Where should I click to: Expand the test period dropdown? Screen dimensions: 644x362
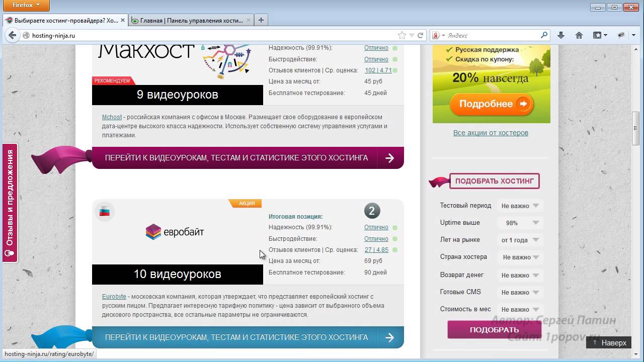click(520, 206)
